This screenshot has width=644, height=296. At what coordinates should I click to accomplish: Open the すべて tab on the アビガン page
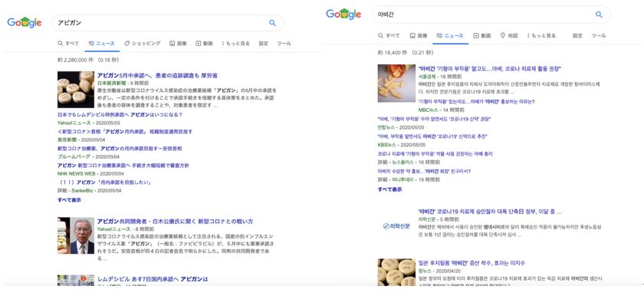[x=68, y=43]
